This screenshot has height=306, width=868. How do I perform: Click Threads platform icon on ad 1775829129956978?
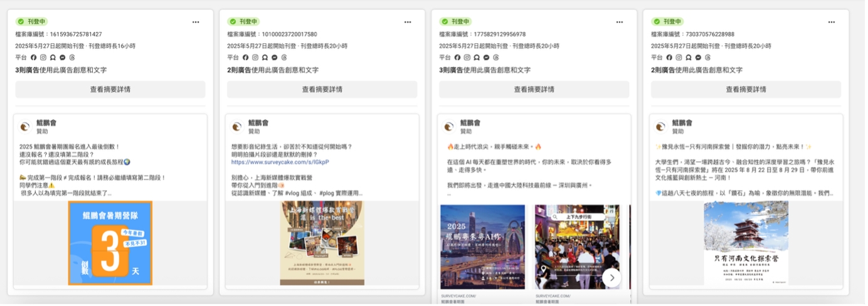tap(496, 58)
